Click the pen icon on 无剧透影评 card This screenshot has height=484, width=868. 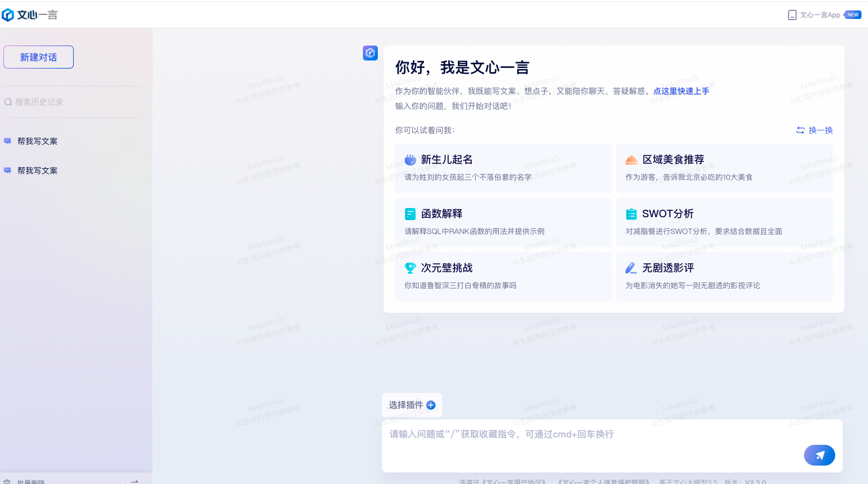pos(631,268)
